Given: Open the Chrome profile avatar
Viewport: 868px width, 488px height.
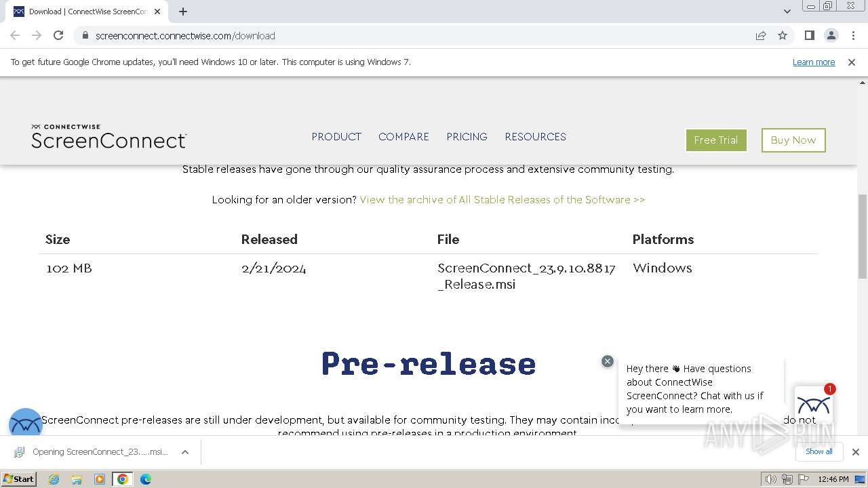Looking at the screenshot, I should (x=831, y=35).
